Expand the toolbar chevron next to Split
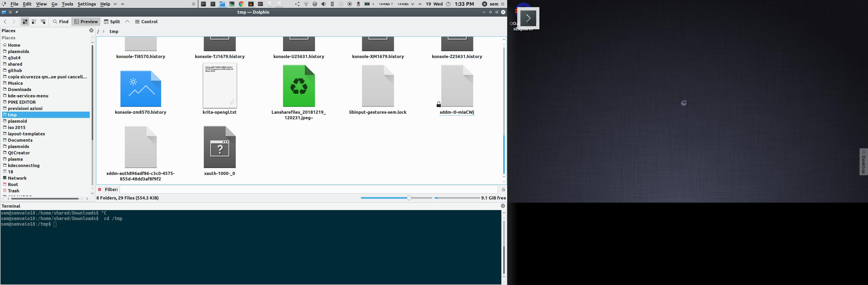 tap(127, 22)
